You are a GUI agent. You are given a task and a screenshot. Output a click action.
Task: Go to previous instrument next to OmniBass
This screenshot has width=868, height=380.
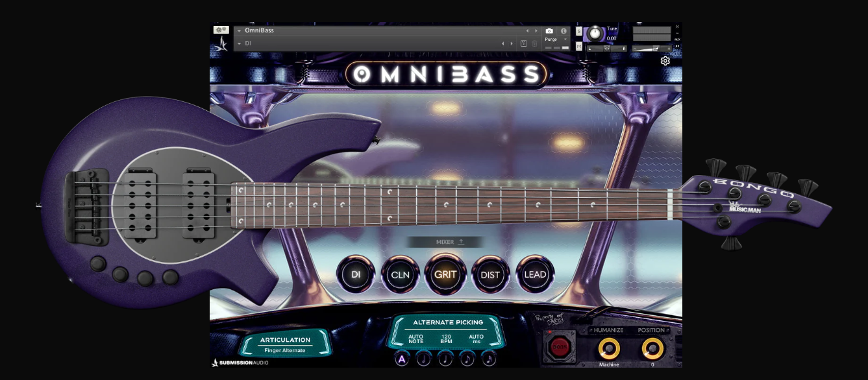(527, 30)
